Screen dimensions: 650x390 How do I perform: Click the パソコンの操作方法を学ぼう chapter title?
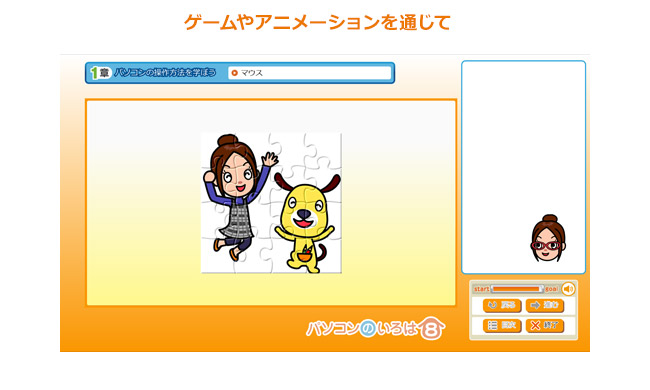pyautogui.click(x=165, y=73)
